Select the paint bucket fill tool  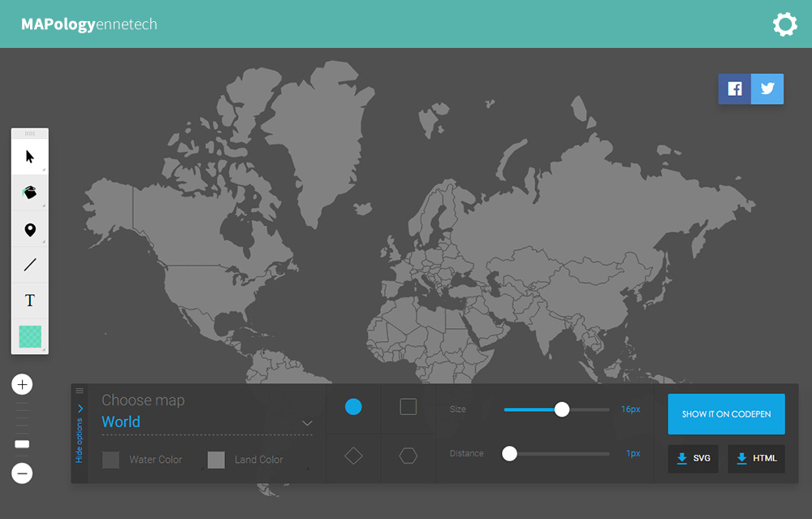[30, 192]
